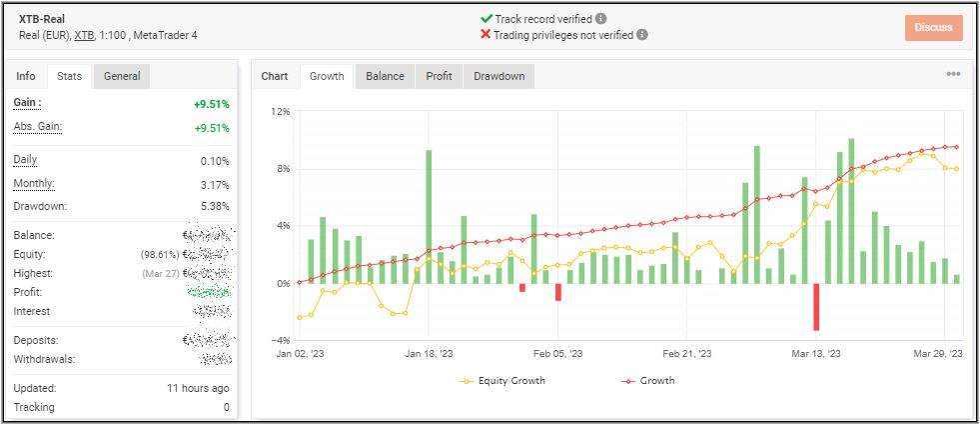Click the Monthly stat label

[x=33, y=184]
